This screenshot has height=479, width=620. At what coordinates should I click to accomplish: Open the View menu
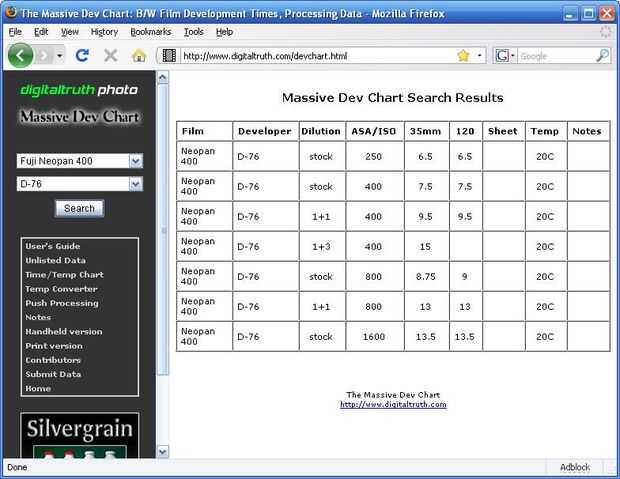tap(70, 32)
